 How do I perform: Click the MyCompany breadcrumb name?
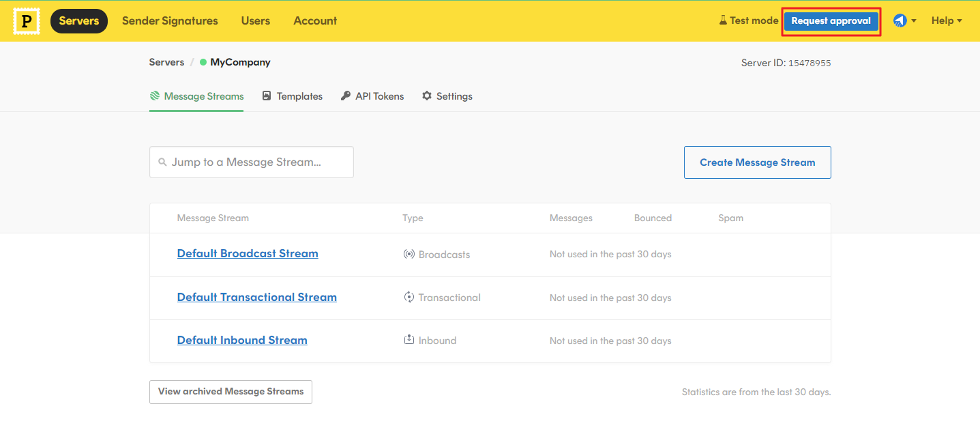pyautogui.click(x=240, y=62)
